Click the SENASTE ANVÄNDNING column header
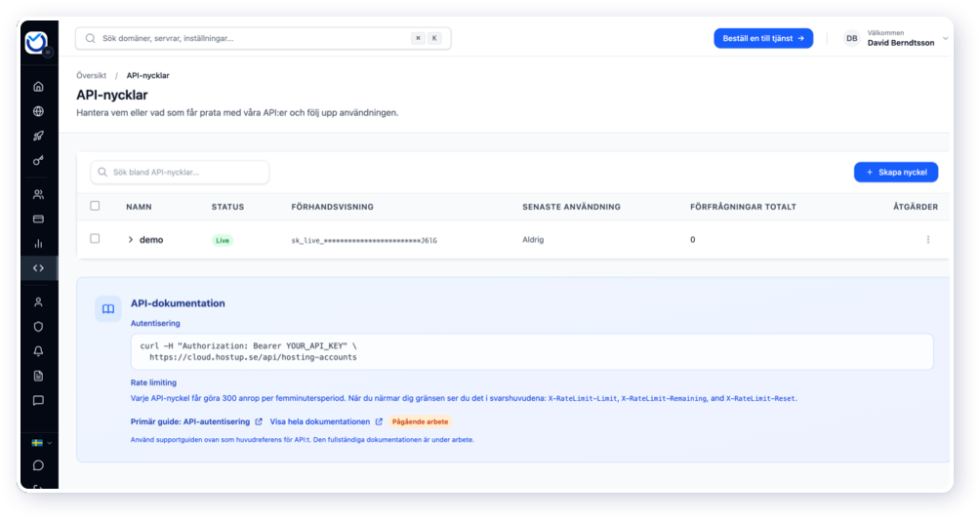 coord(571,207)
